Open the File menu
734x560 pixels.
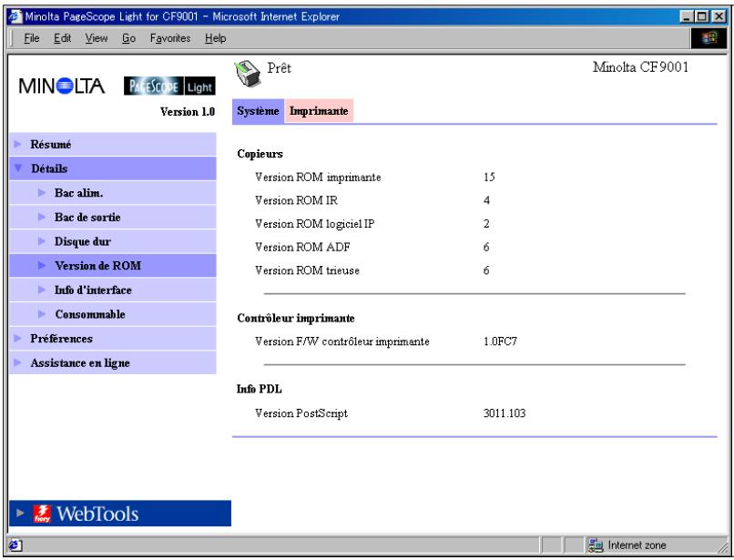[31, 38]
